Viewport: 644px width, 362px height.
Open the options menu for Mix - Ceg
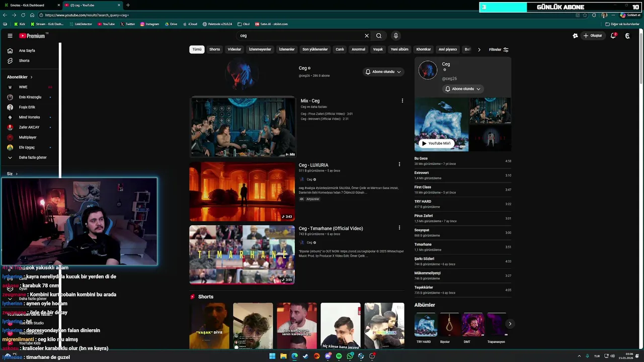[x=402, y=101]
